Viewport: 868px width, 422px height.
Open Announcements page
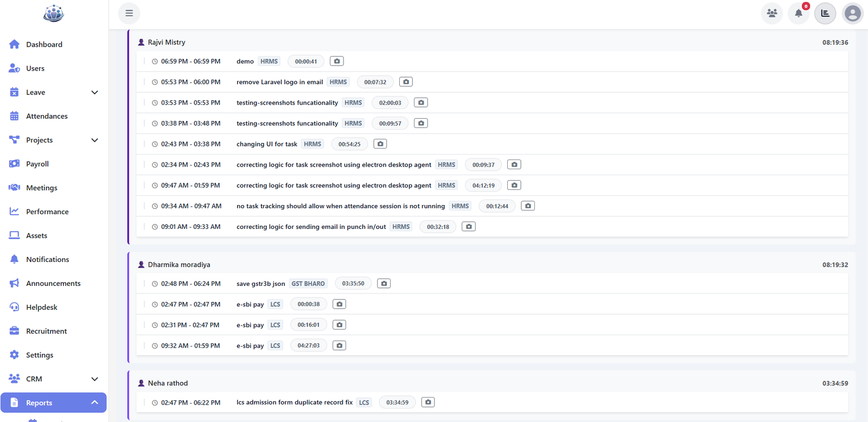[54, 283]
